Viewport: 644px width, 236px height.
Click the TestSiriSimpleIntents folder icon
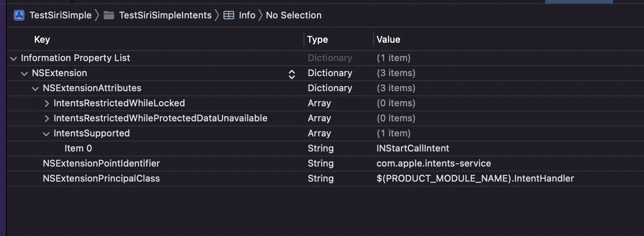click(109, 15)
